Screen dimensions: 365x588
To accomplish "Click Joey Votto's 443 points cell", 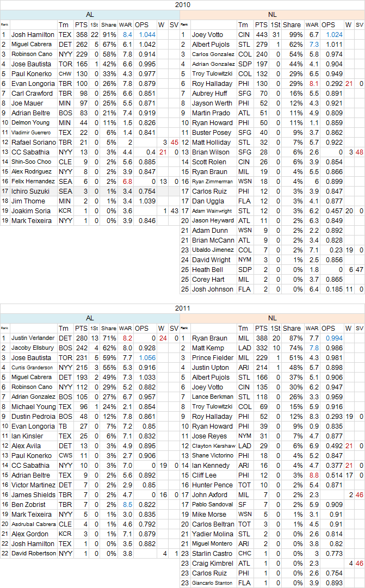I will (x=262, y=34).
